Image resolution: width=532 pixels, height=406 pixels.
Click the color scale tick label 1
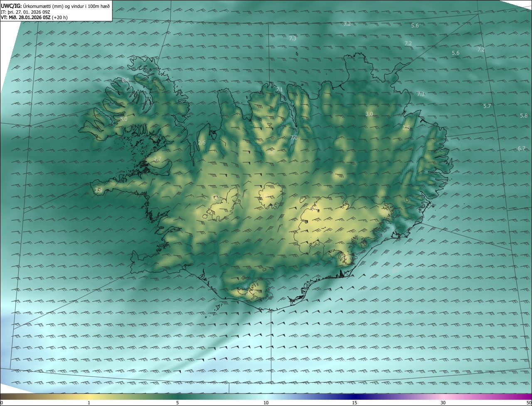coord(89,403)
